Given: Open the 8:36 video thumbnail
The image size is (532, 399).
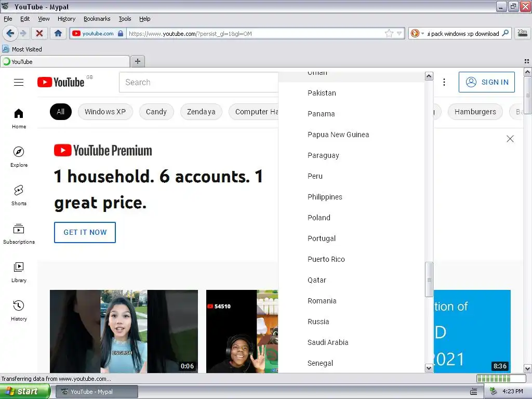Looking at the screenshot, I should click(472, 331).
